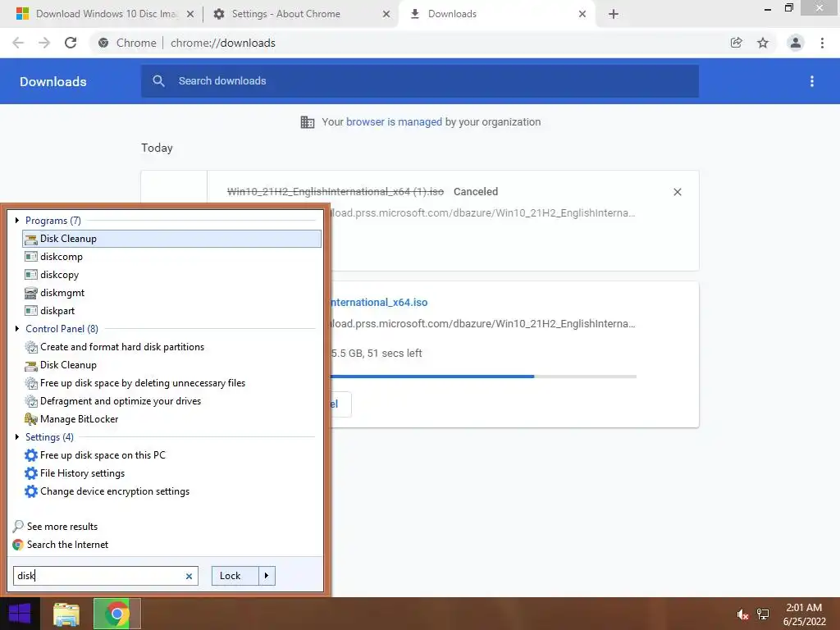Image resolution: width=840 pixels, height=630 pixels.
Task: Click the taskbar clock
Action: click(x=804, y=614)
